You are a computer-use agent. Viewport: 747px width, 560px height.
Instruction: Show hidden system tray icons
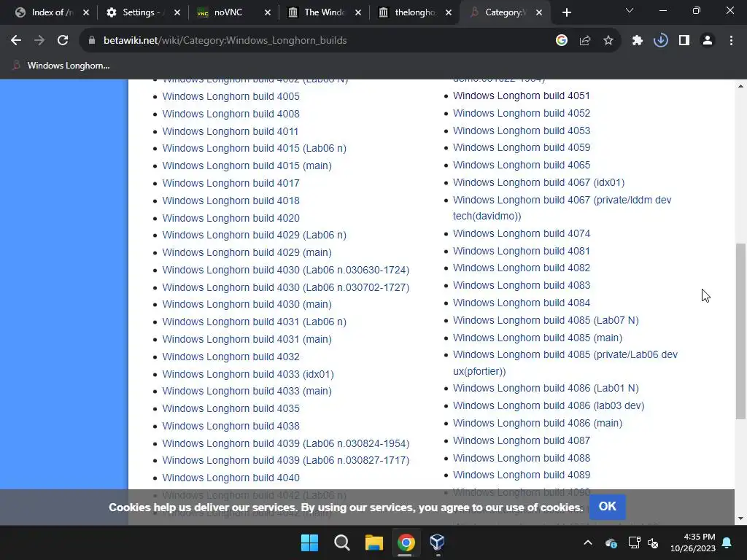tap(588, 542)
